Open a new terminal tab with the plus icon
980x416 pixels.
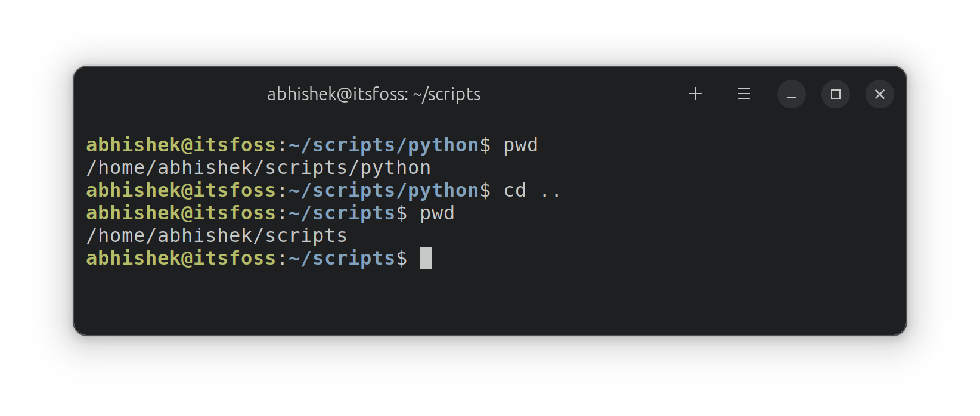click(x=695, y=94)
